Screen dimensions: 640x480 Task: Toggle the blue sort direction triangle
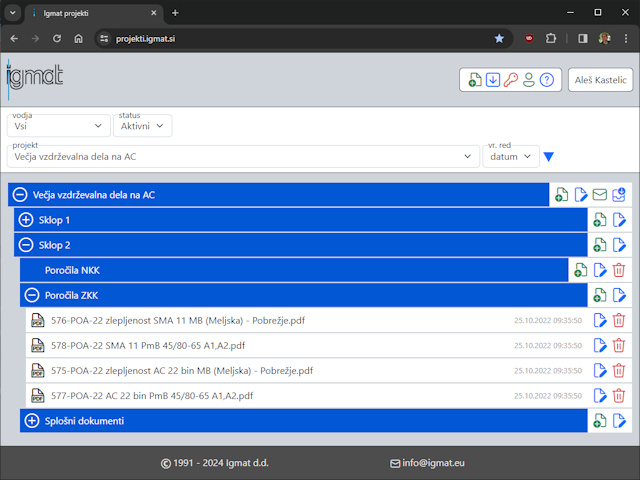pos(549,157)
